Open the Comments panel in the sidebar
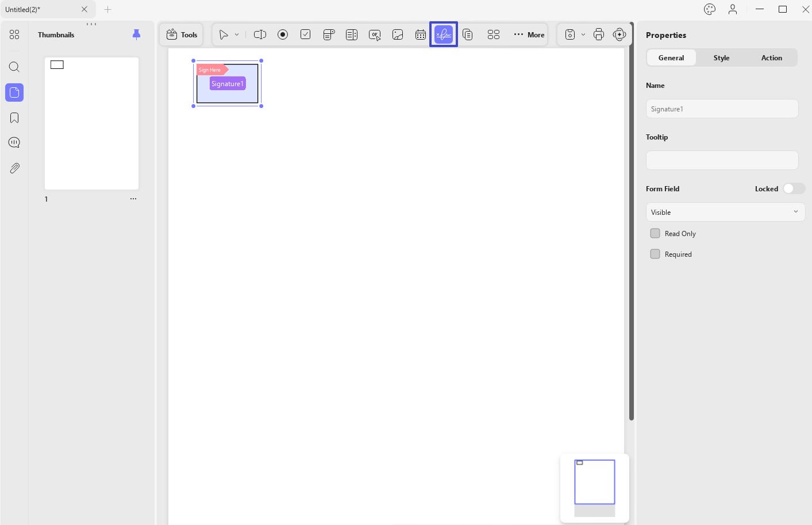The width and height of the screenshot is (812, 525). point(14,142)
